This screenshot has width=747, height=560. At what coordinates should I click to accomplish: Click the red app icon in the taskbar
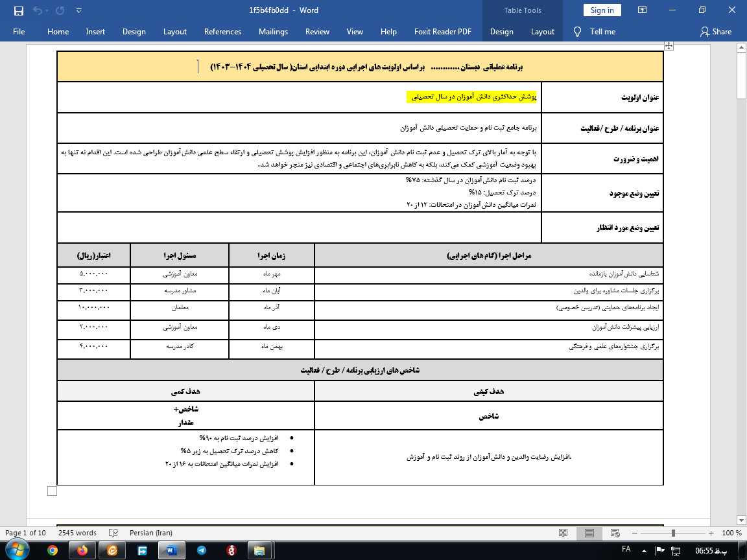click(x=231, y=550)
